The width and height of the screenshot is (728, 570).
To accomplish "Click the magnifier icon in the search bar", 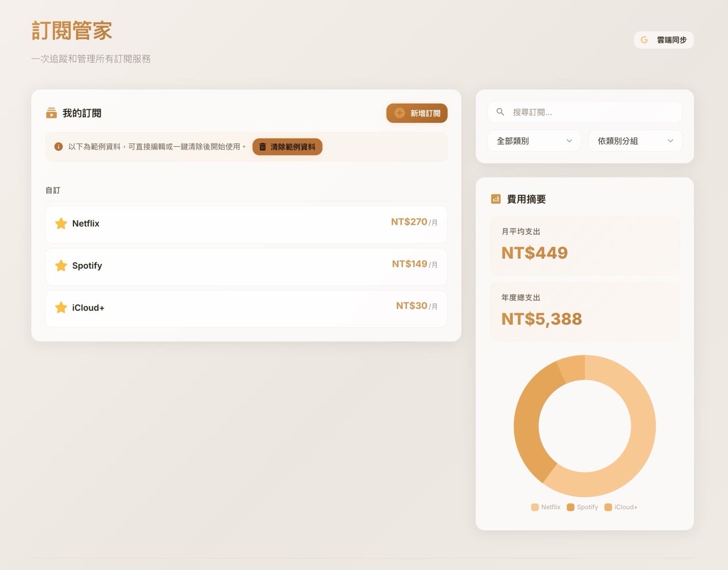I will pos(500,111).
